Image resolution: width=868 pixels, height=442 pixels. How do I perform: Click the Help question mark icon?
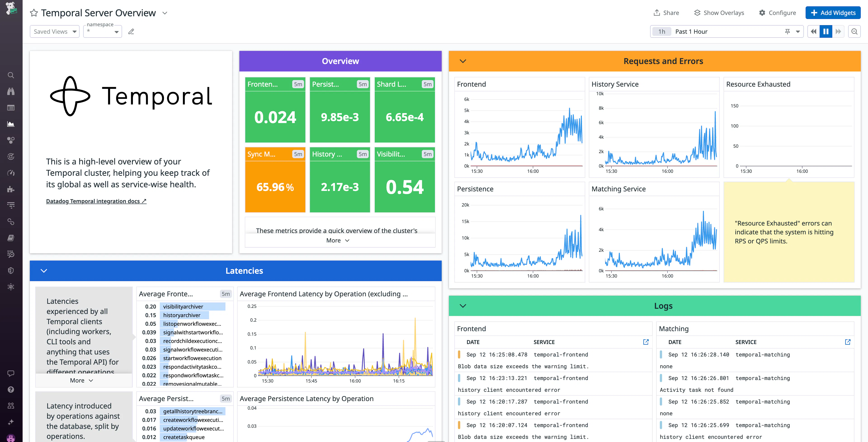tap(11, 389)
